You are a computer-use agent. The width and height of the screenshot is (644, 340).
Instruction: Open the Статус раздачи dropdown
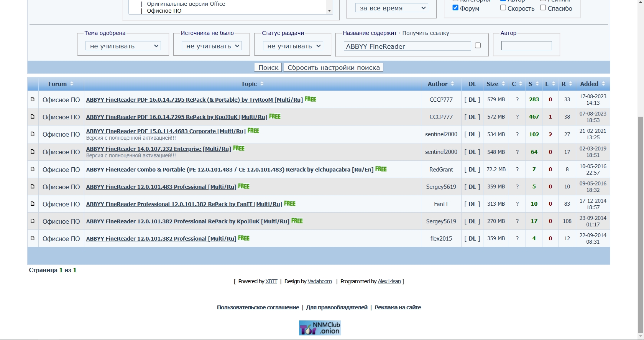coord(293,46)
